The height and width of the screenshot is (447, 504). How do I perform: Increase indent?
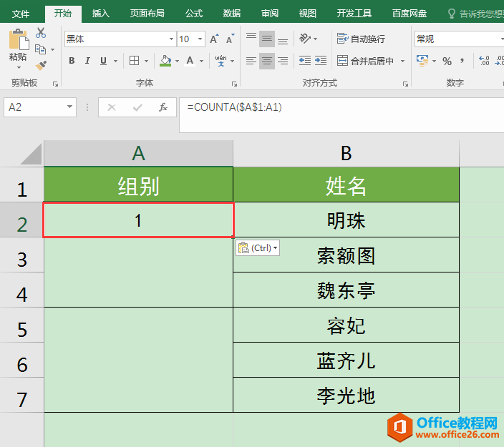point(321,61)
